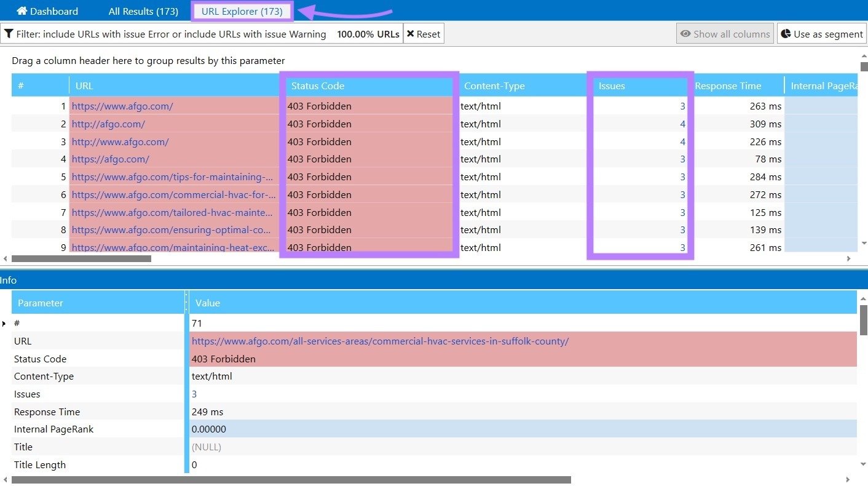Click the eye icon on Show all columns
The width and height of the screenshot is (868, 486).
pyautogui.click(x=685, y=33)
